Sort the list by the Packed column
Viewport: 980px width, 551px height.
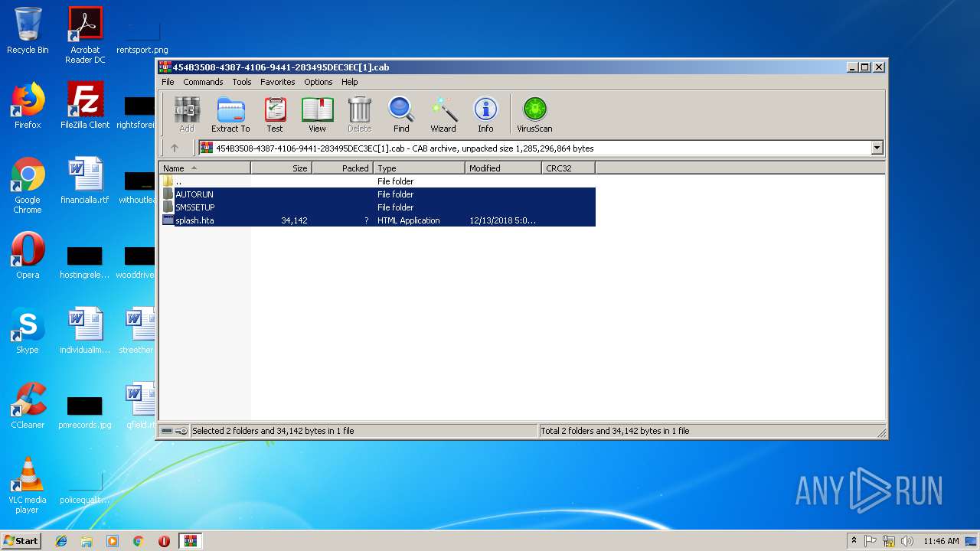pos(342,168)
